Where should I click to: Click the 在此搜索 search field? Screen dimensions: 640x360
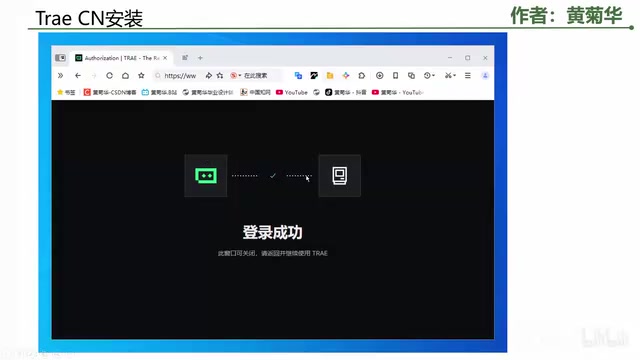(256, 76)
